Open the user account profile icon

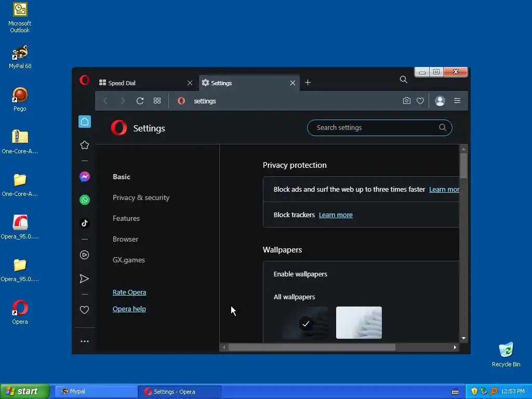[440, 101]
